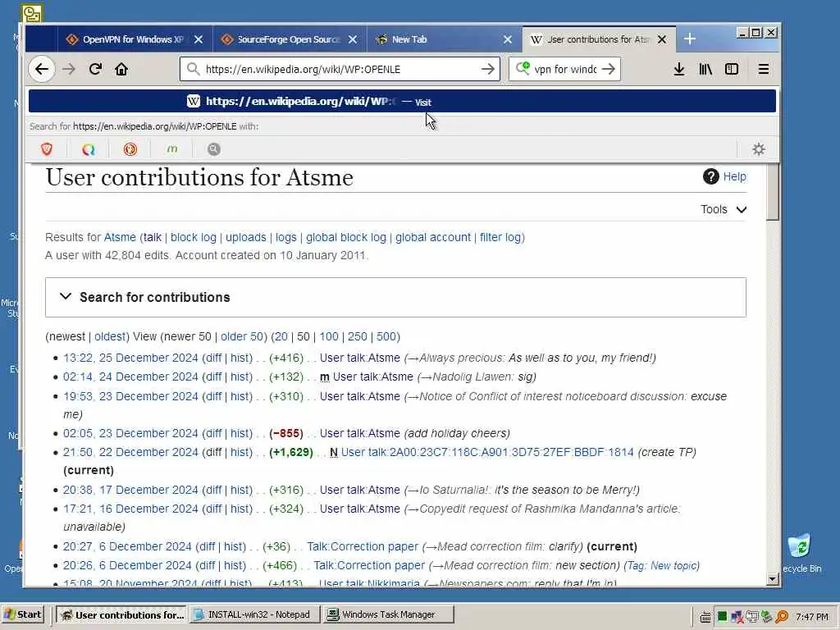This screenshot has height=630, width=840.
Task: Open the uploads link
Action: click(x=246, y=237)
